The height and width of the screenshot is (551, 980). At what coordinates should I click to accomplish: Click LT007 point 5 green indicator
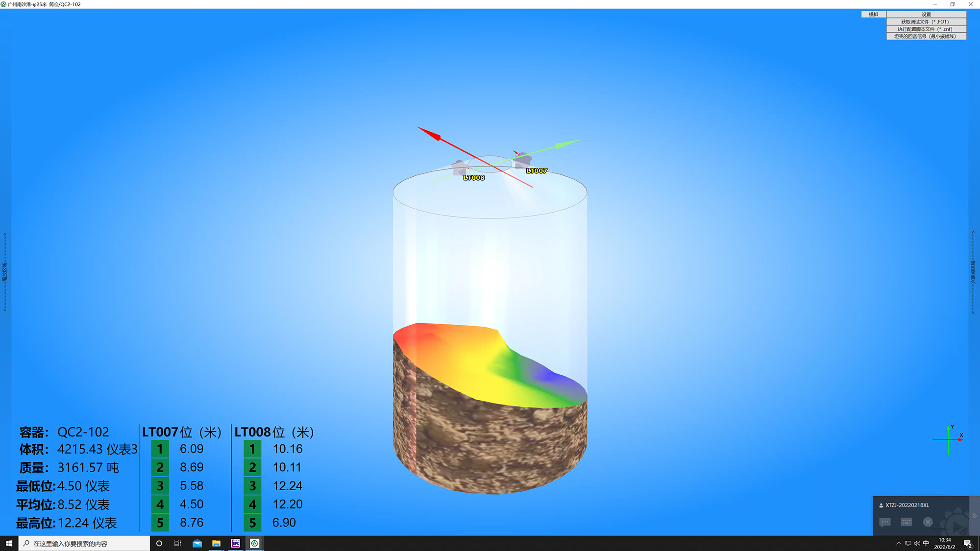160,523
